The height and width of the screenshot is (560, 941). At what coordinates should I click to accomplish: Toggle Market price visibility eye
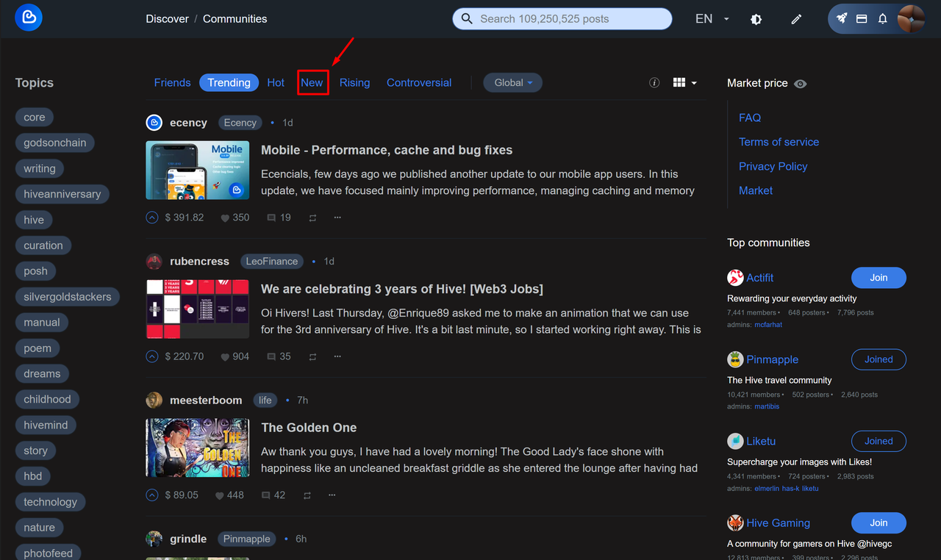tap(801, 84)
